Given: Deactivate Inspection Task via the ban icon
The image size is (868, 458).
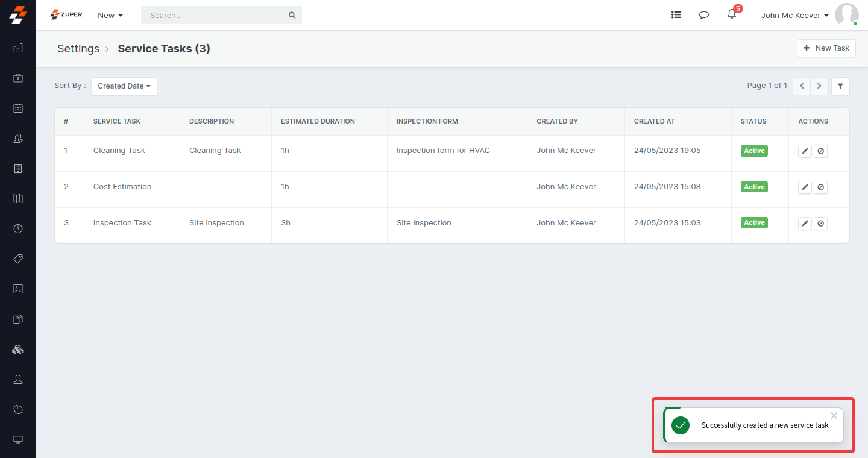Looking at the screenshot, I should pyautogui.click(x=820, y=223).
